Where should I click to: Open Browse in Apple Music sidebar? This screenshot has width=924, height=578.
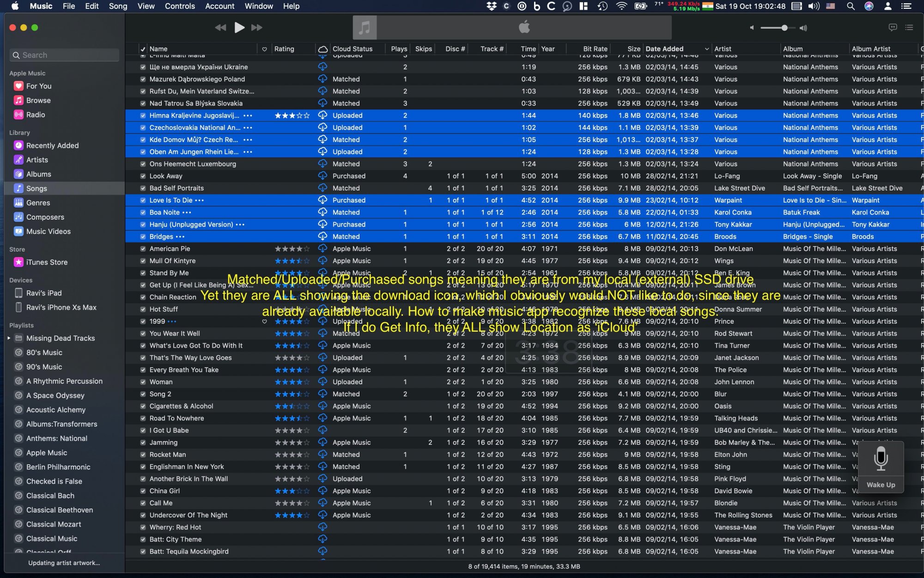click(38, 100)
